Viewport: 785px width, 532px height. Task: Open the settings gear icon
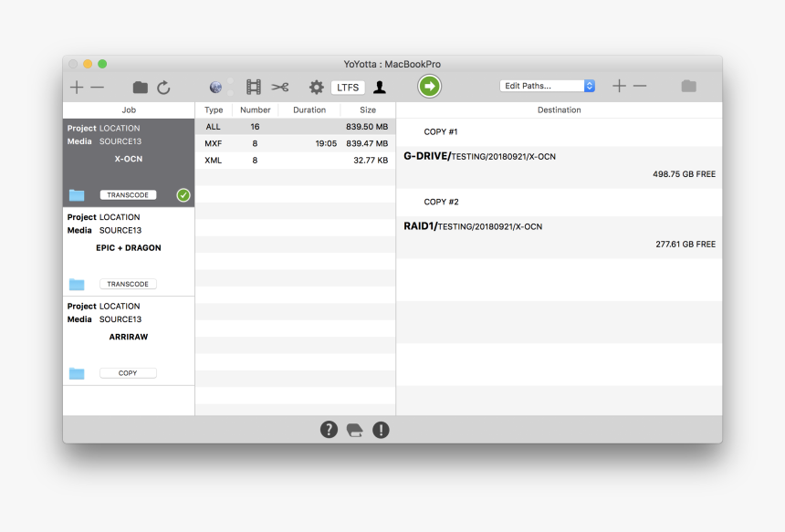click(315, 87)
